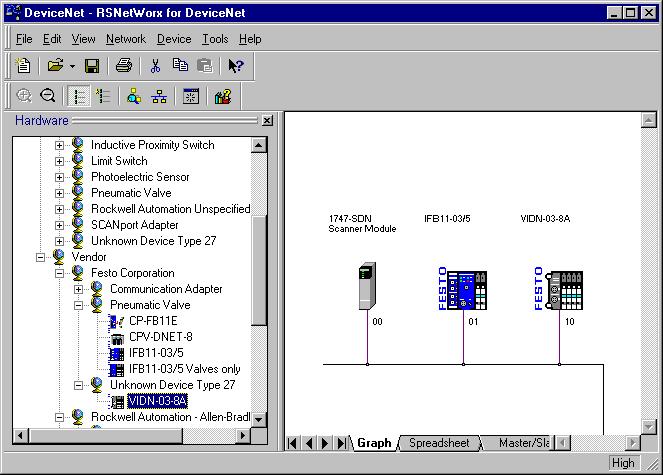Click hardware tree vertical scrollbar up arrow
Screen dimensions: 663x475
[258, 145]
